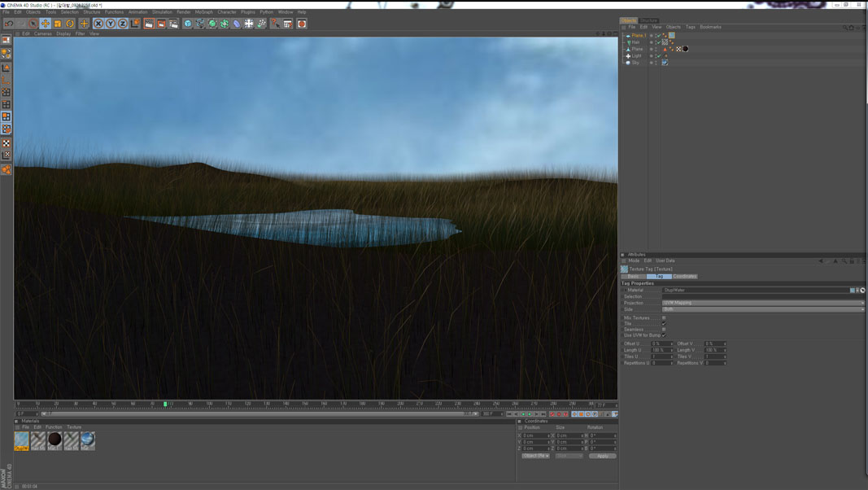Toggle the Tile checkbox
This screenshot has width=868, height=490.
pyautogui.click(x=664, y=324)
